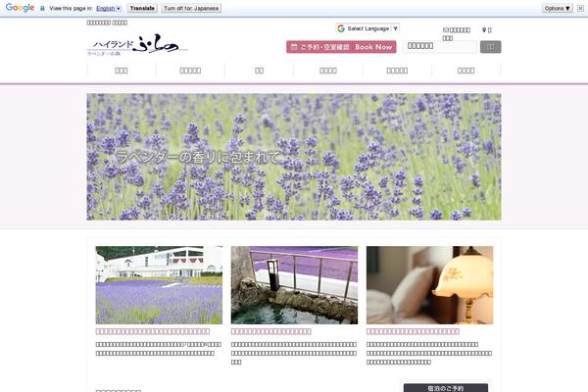Click the lavender field hero banner image
This screenshot has width=588, height=392.
pos(294,157)
